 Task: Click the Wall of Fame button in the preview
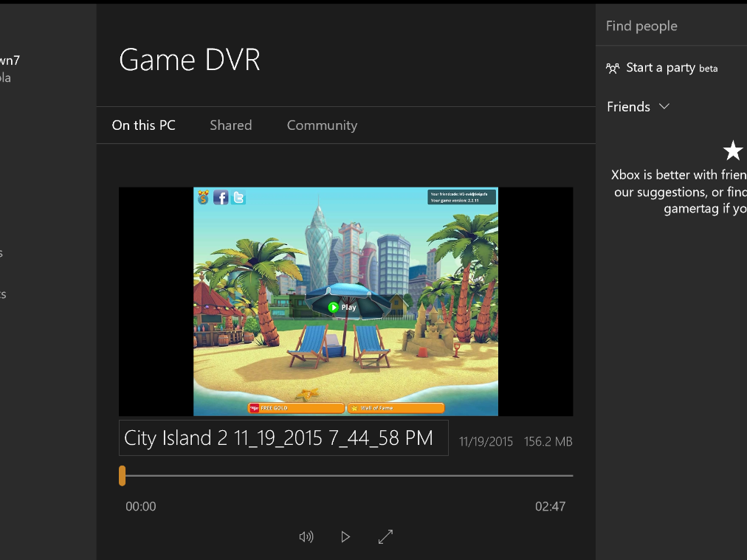[x=396, y=408]
